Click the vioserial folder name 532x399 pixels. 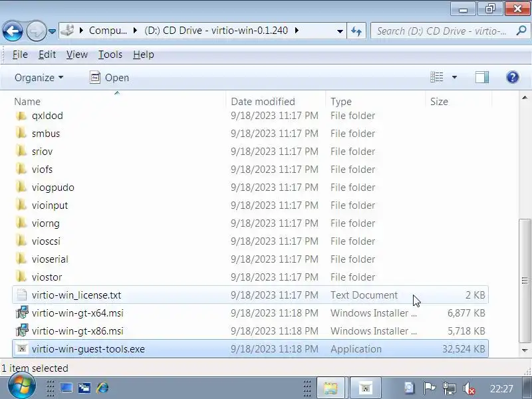click(x=50, y=259)
